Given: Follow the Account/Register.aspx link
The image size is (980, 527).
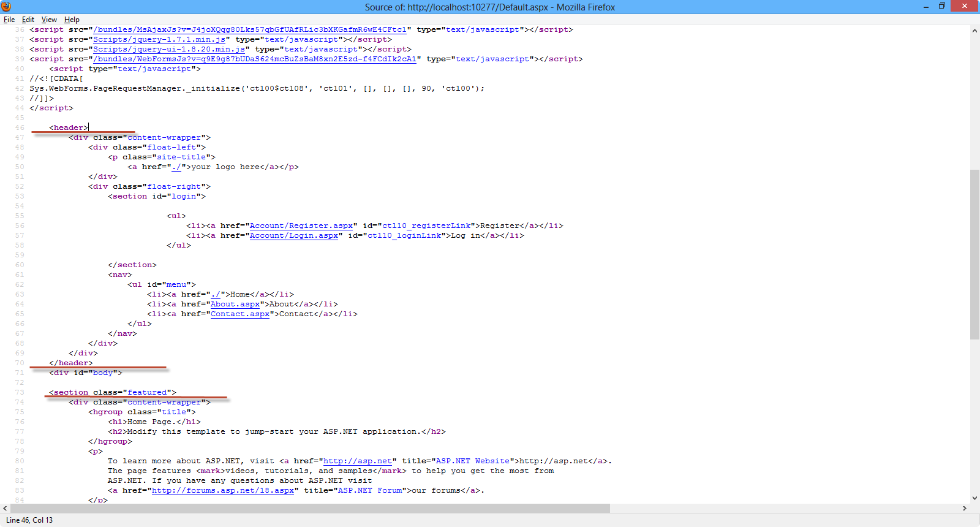Looking at the screenshot, I should click(x=301, y=226).
